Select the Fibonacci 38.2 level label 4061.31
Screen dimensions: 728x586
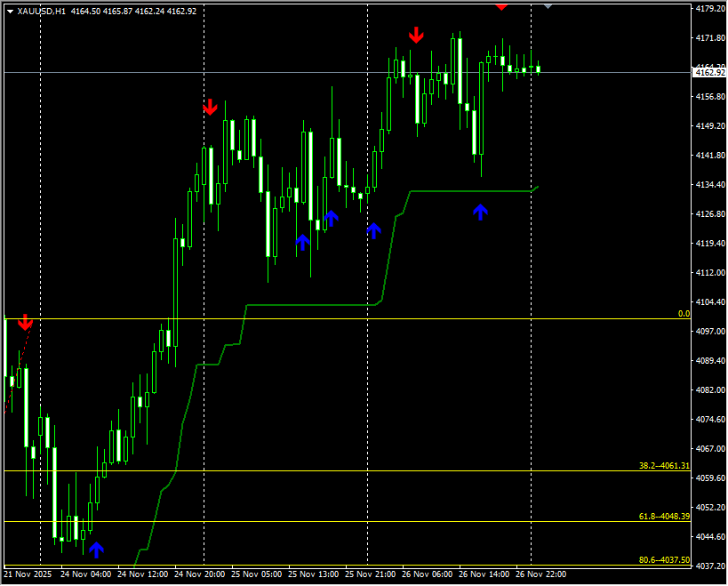tap(664, 465)
